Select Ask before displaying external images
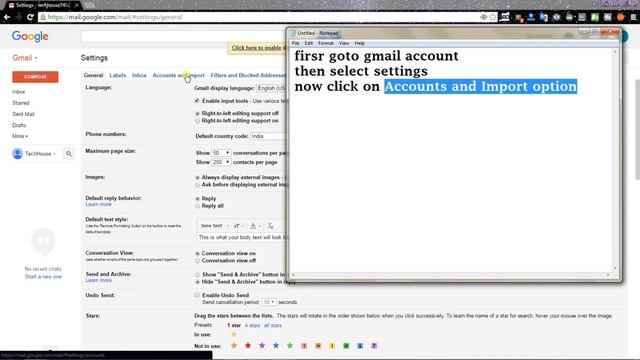The width and height of the screenshot is (640, 360). coord(198,185)
